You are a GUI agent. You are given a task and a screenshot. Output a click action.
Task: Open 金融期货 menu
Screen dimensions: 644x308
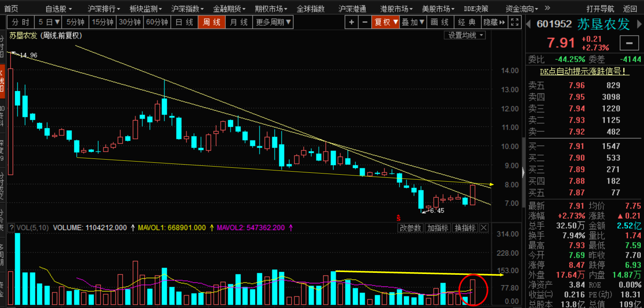(x=229, y=9)
